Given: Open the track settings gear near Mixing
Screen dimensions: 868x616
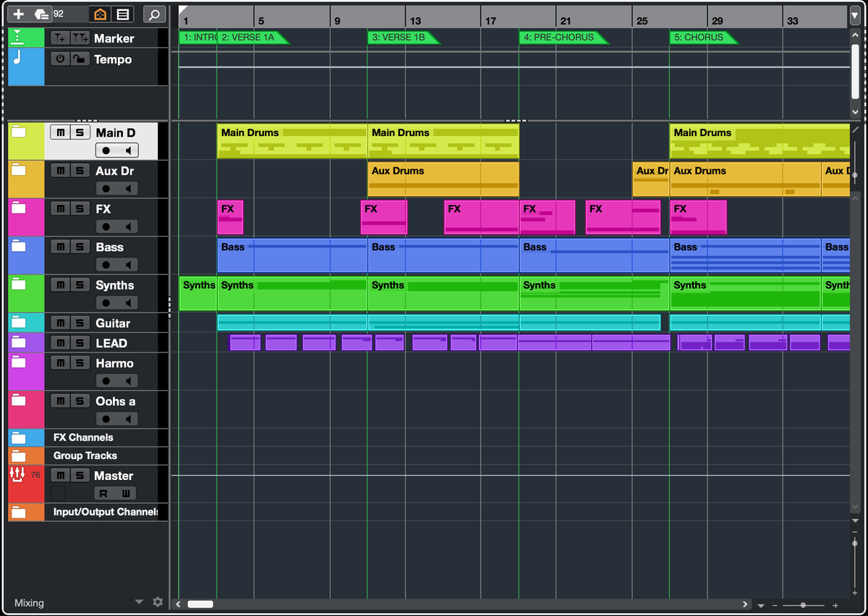Looking at the screenshot, I should click(158, 602).
